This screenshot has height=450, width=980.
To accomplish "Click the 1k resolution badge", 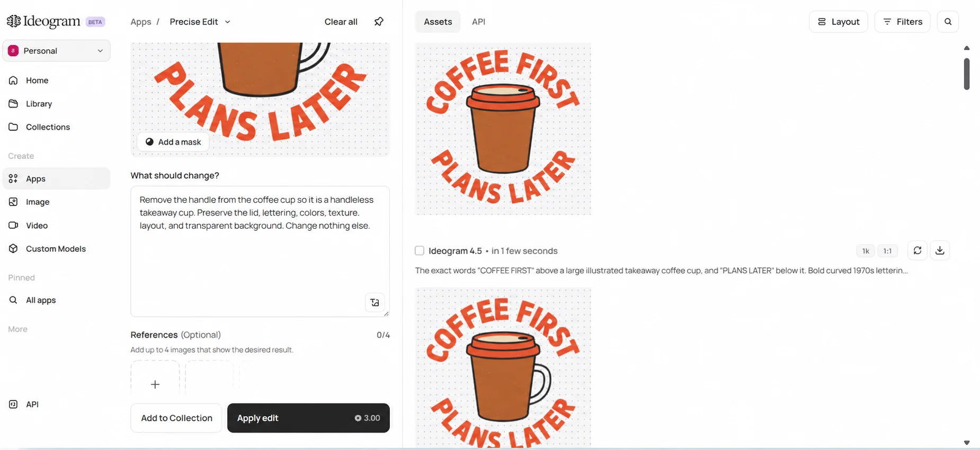I will (866, 251).
